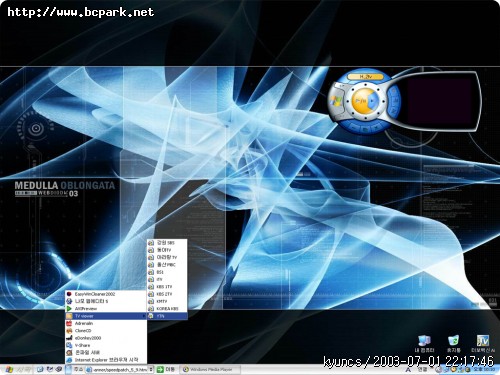Open V-Share menu entry
This screenshot has width=500, height=375.
click(x=106, y=345)
